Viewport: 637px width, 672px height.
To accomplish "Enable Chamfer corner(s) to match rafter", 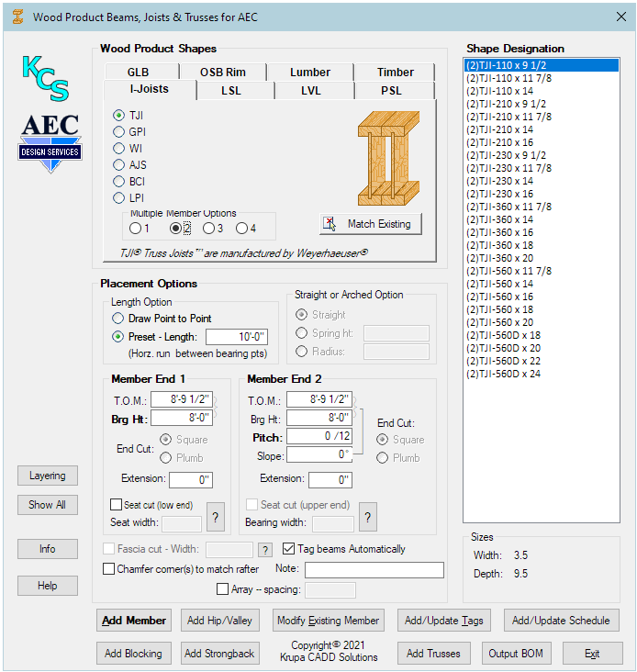I will 109,568.
